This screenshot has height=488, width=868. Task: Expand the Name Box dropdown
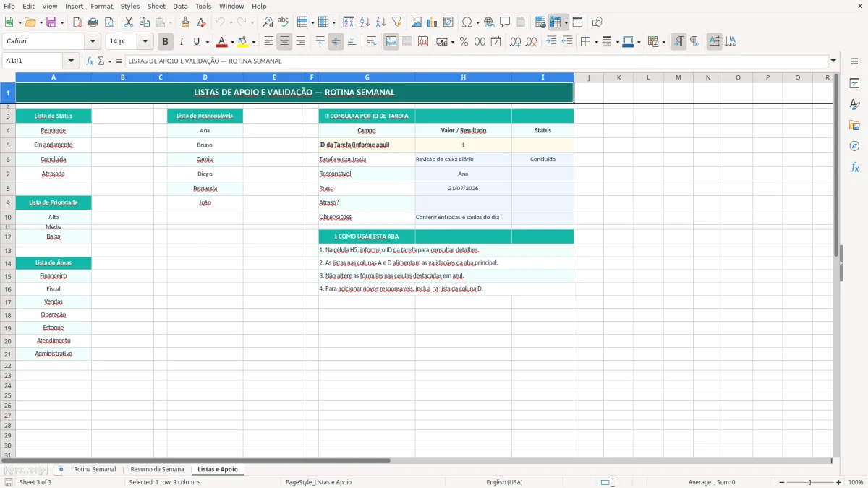point(71,61)
